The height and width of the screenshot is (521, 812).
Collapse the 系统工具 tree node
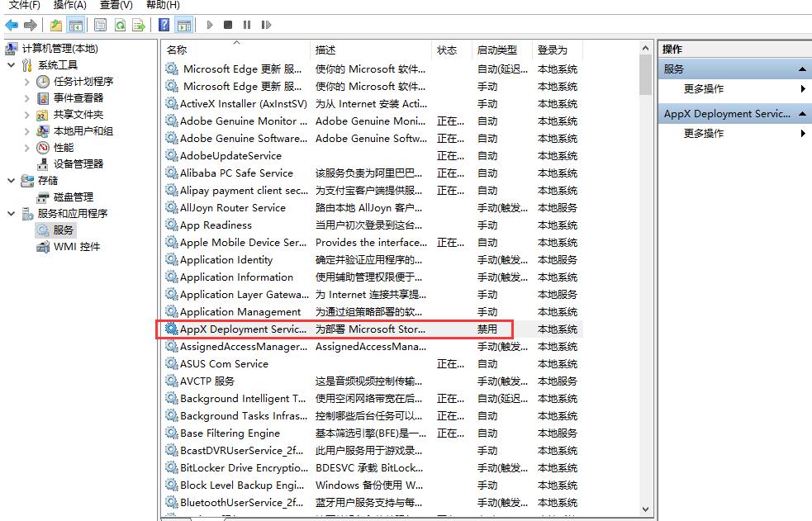tap(12, 65)
